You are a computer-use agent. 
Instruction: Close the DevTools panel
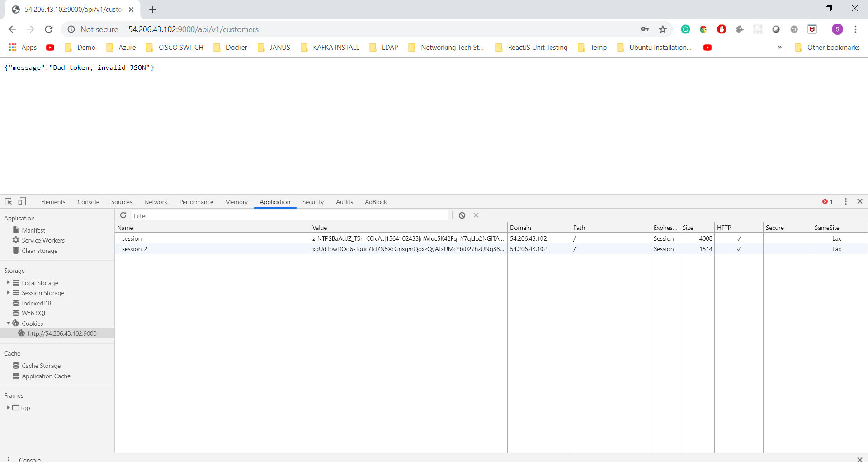tap(860, 201)
